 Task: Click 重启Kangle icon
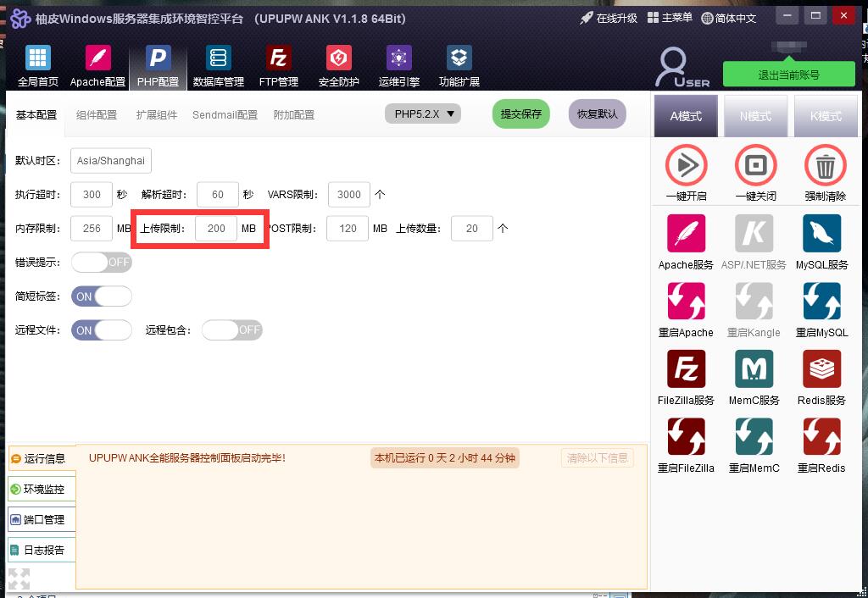(754, 301)
